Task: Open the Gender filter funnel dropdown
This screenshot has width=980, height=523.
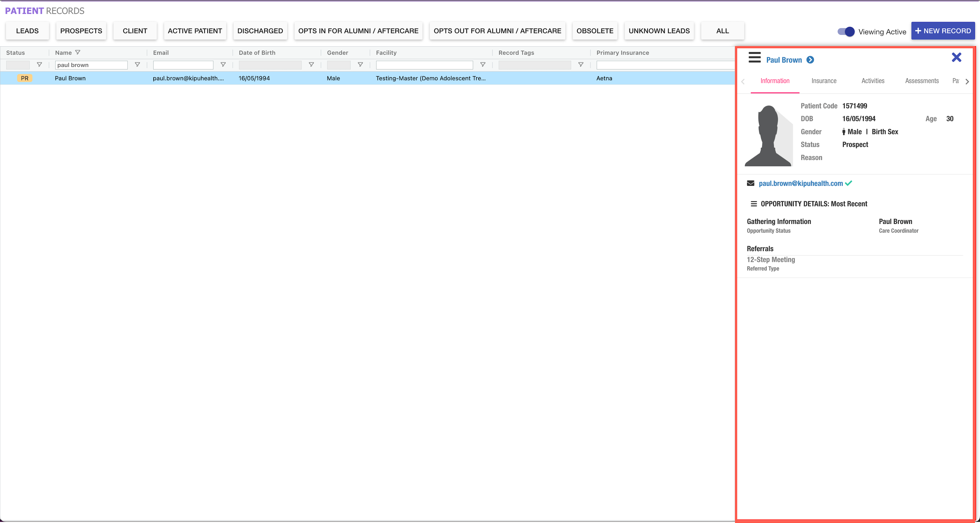Action: [x=360, y=65]
